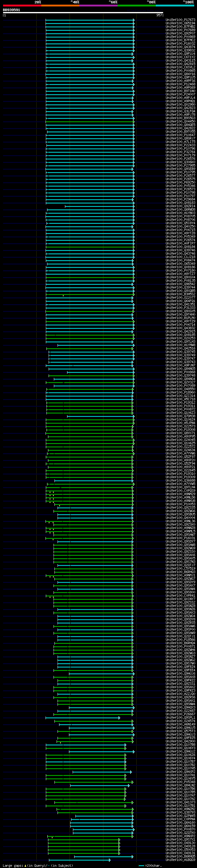Select label UniRef100_Q9S7N3
The height and width of the screenshot is (868, 197).
[180, 562]
